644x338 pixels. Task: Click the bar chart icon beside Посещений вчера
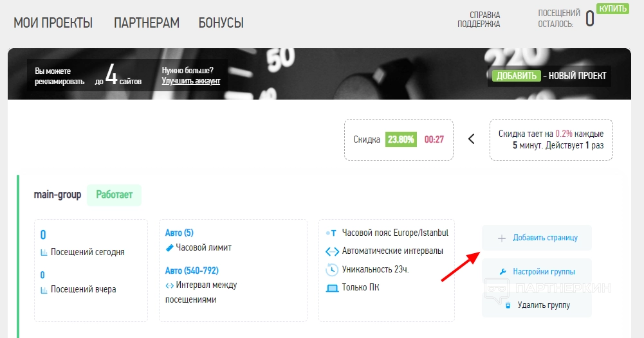[44, 290]
